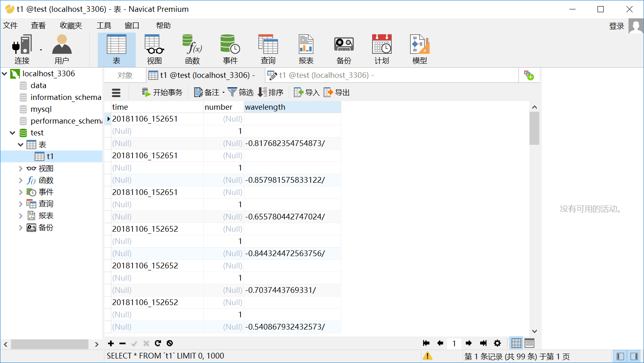Image resolution: width=644 pixels, height=363 pixels.
Task: Open the 函数 (Function) objects
Action: pyautogui.click(x=192, y=49)
